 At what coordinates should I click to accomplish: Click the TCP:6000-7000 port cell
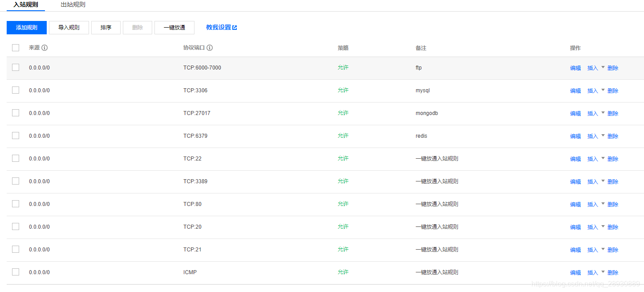202,68
